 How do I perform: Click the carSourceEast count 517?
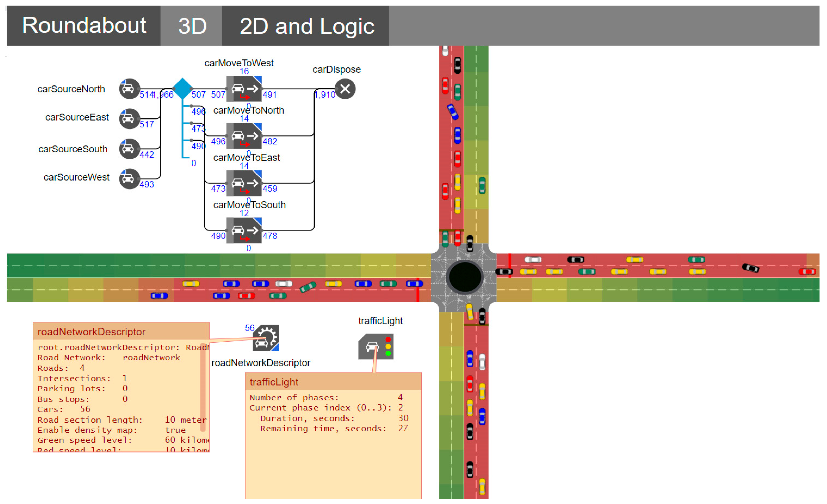pos(147,124)
